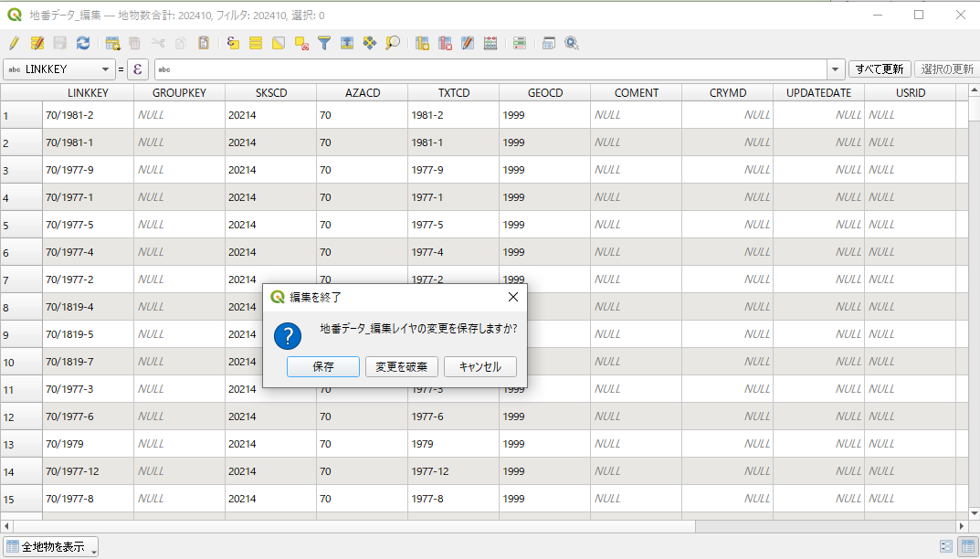This screenshot has height=559, width=980.
Task: Click the すべて更新 button
Action: click(880, 69)
